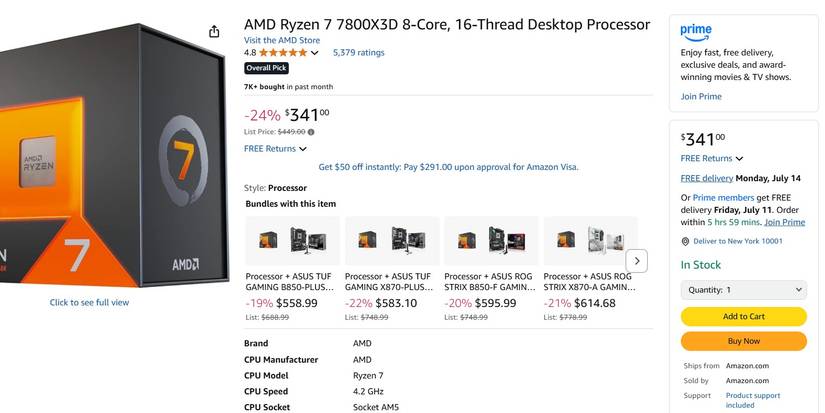The width and height of the screenshot is (825, 413).
Task: Click the five-star rating icons
Action: (283, 53)
